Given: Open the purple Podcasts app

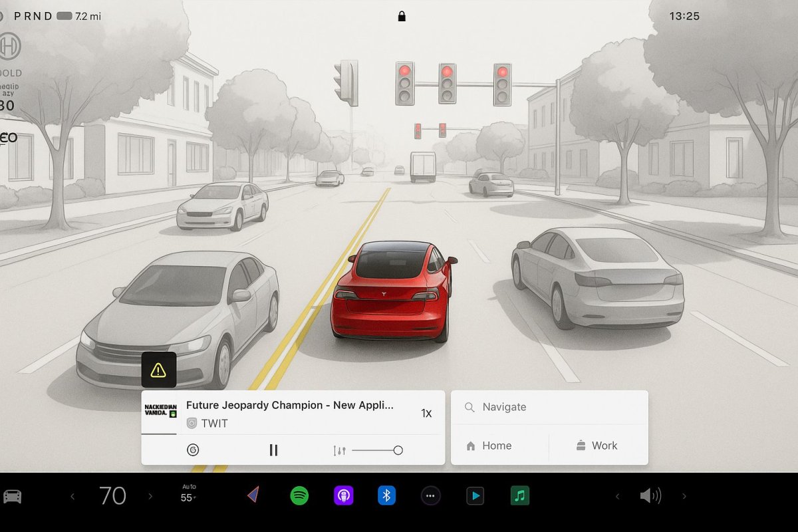Looking at the screenshot, I should [x=343, y=495].
